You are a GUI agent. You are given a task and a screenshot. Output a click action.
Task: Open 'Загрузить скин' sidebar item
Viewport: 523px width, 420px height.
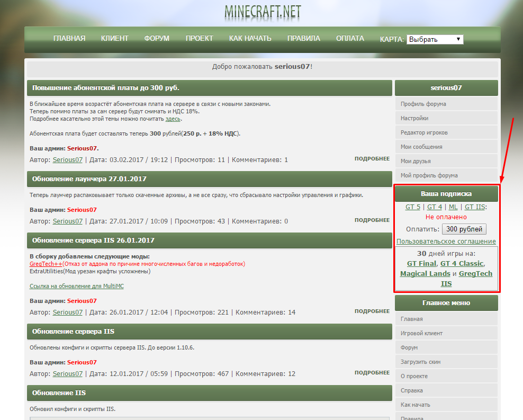click(x=446, y=362)
